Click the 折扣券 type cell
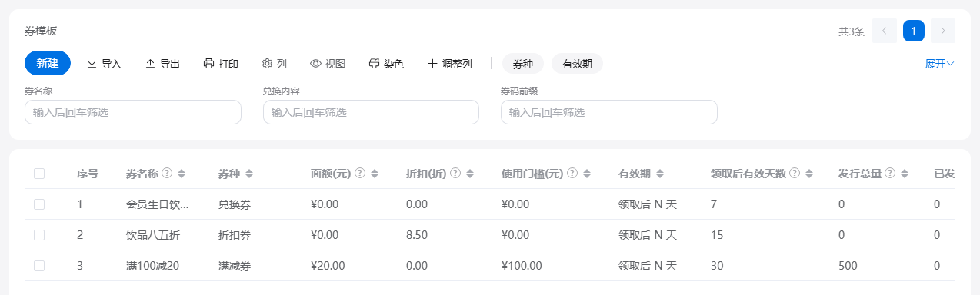 [235, 235]
